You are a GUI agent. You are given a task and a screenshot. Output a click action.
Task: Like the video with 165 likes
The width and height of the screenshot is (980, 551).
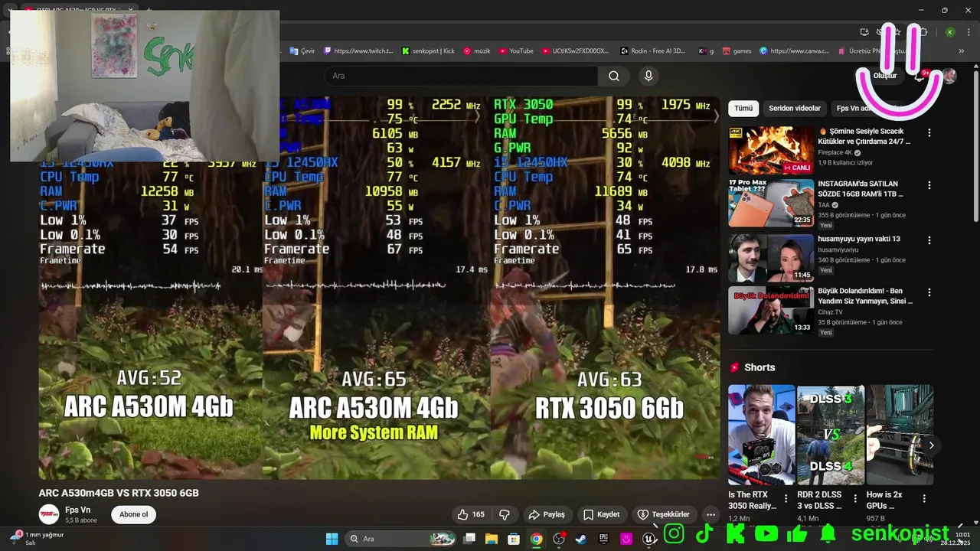pos(470,514)
